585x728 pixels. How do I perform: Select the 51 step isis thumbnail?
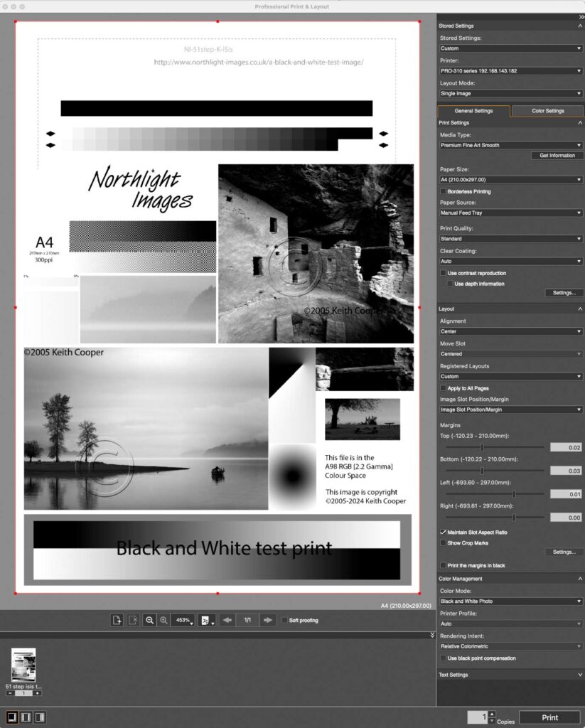coord(23,665)
